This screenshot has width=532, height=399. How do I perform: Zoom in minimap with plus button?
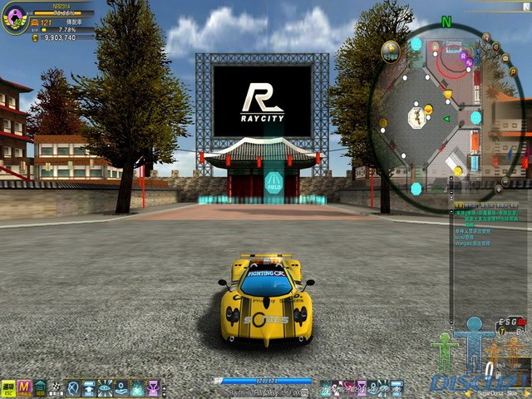[x=499, y=190]
